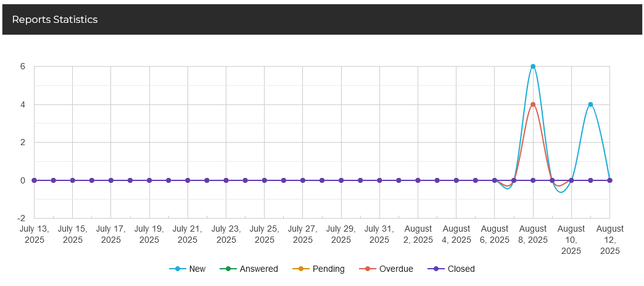Click the data point at August 12, 2025
Image resolution: width=644 pixels, height=286 pixels.
(x=609, y=180)
